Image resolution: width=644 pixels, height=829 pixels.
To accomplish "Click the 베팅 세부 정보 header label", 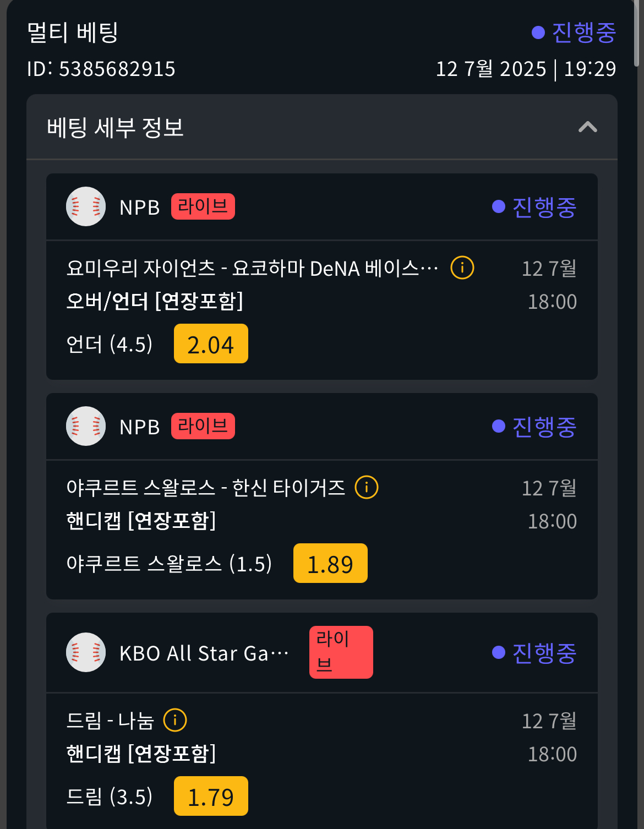I will coord(115,127).
